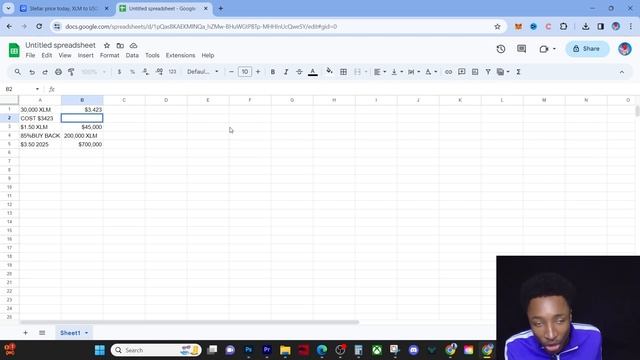Screen dimensions: 640x360
Task: Redo the last undone action
Action: coord(45,72)
